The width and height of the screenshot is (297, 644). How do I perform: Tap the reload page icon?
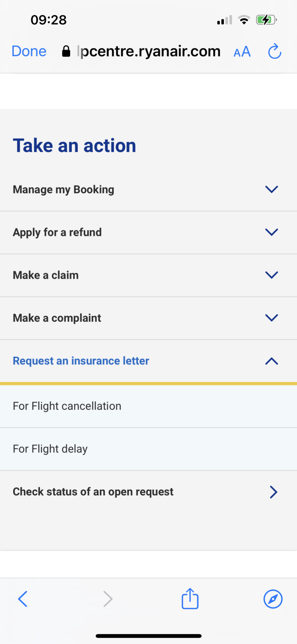(274, 51)
